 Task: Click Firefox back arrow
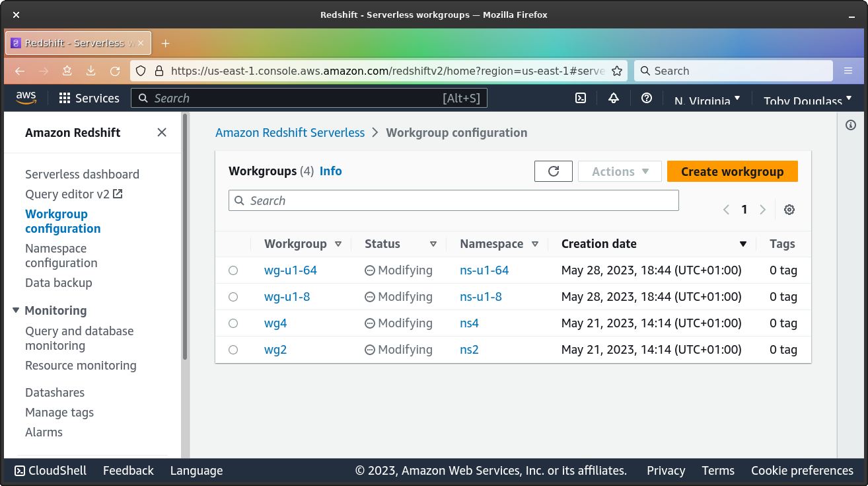pyautogui.click(x=20, y=71)
